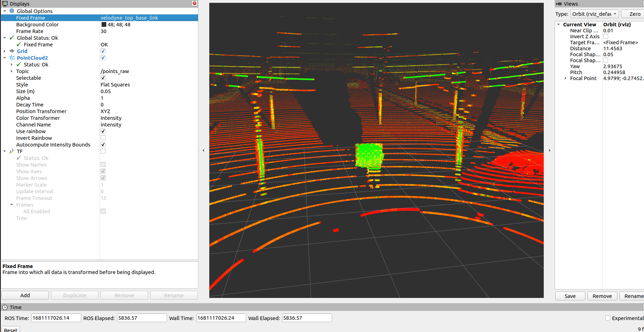Expand the Topic property row
The height and width of the screenshot is (332, 644).
coord(12,71)
